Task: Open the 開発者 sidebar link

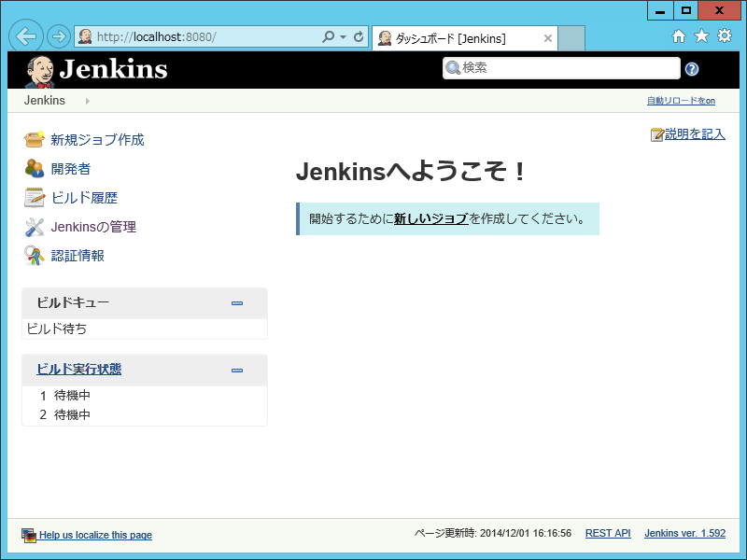Action: coord(71,169)
